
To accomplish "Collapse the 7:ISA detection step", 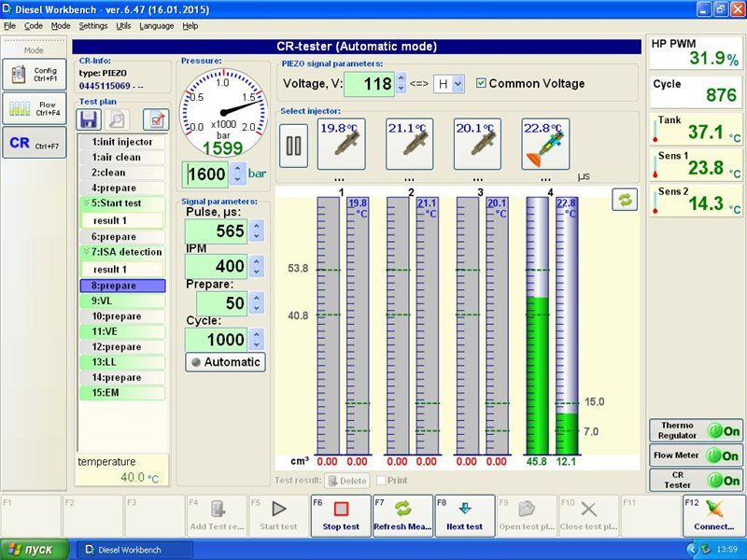I will pos(86,251).
